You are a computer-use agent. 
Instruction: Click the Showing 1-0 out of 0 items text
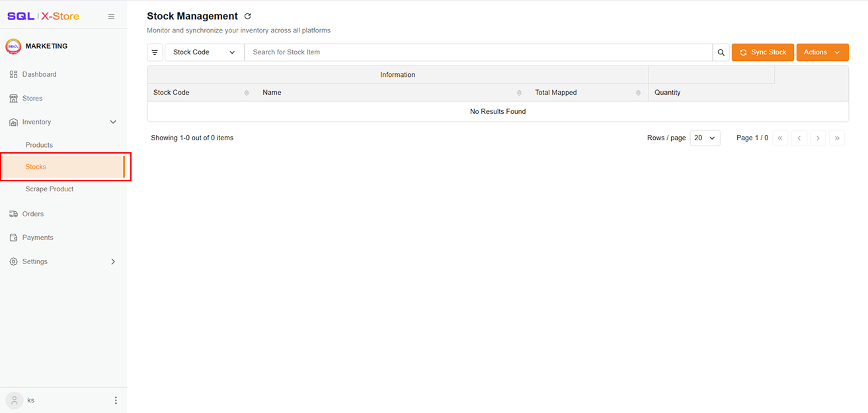(x=192, y=138)
